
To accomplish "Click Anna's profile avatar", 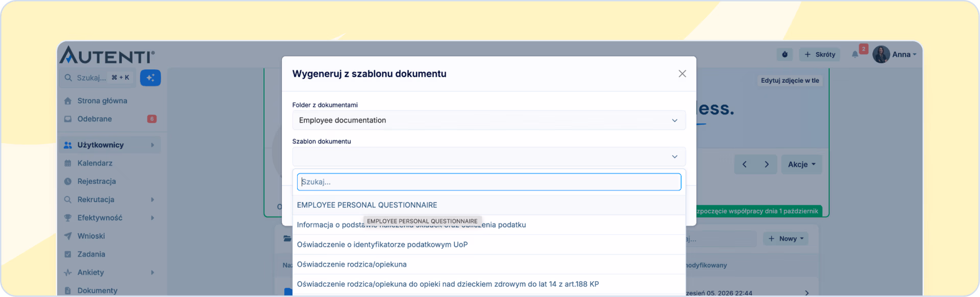I will point(881,54).
